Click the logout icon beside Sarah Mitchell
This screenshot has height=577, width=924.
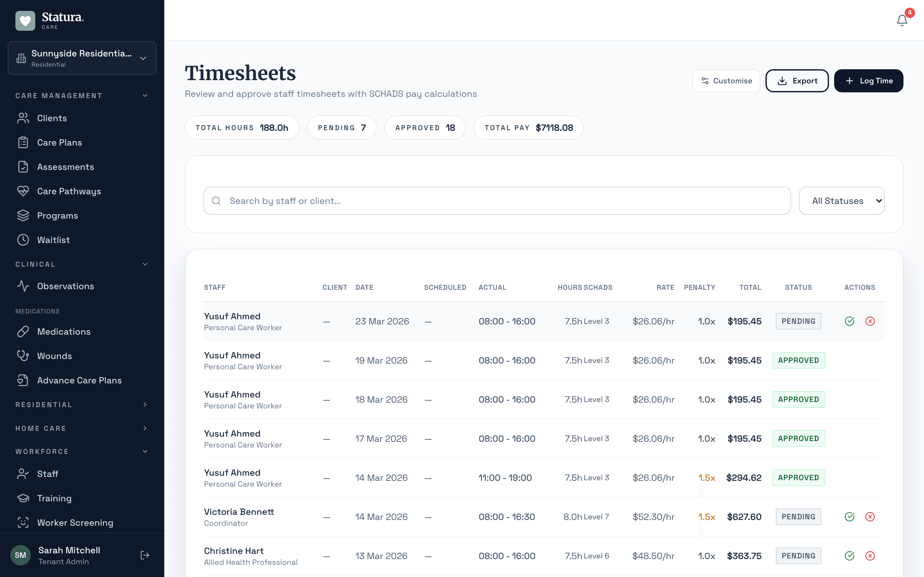tap(145, 555)
